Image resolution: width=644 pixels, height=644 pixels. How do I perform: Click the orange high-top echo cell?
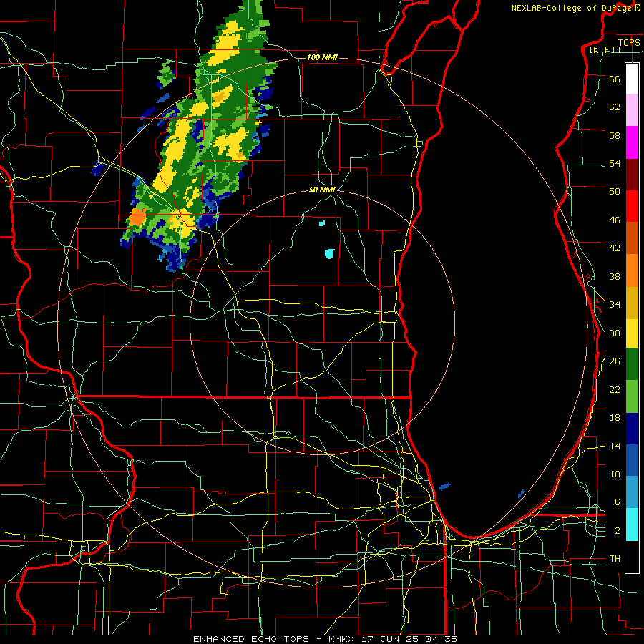137,218
